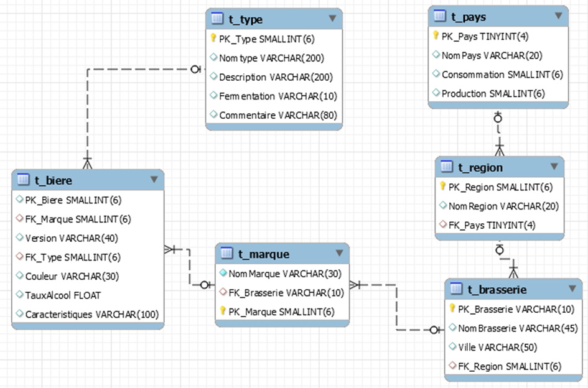
Task: Click the t_region table icon
Action: [x=446, y=167]
